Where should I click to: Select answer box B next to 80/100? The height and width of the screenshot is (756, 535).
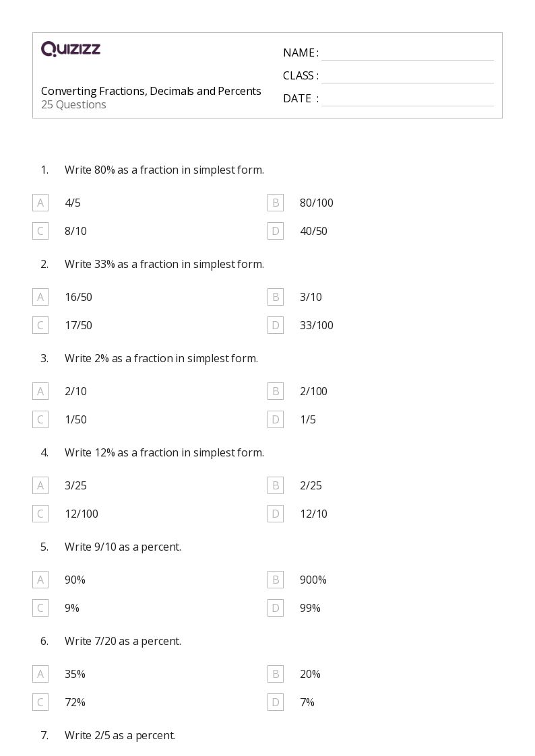pyautogui.click(x=276, y=203)
